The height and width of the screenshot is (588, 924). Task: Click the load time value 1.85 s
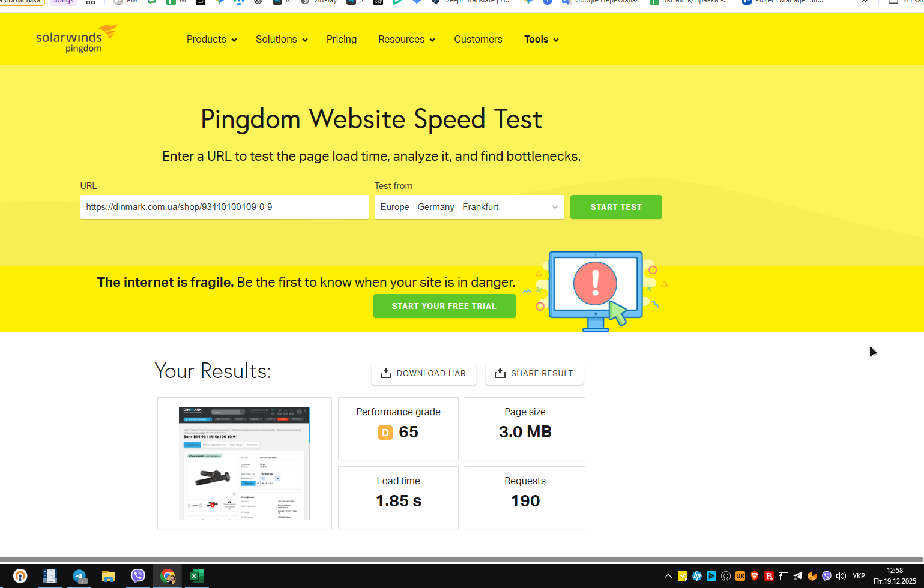(398, 501)
